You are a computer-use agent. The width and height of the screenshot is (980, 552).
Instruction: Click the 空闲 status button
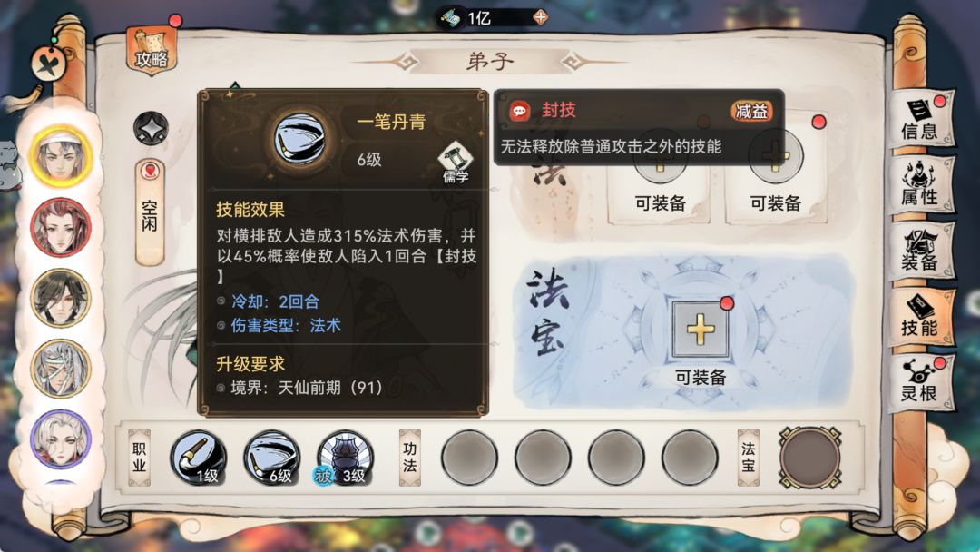coord(150,212)
